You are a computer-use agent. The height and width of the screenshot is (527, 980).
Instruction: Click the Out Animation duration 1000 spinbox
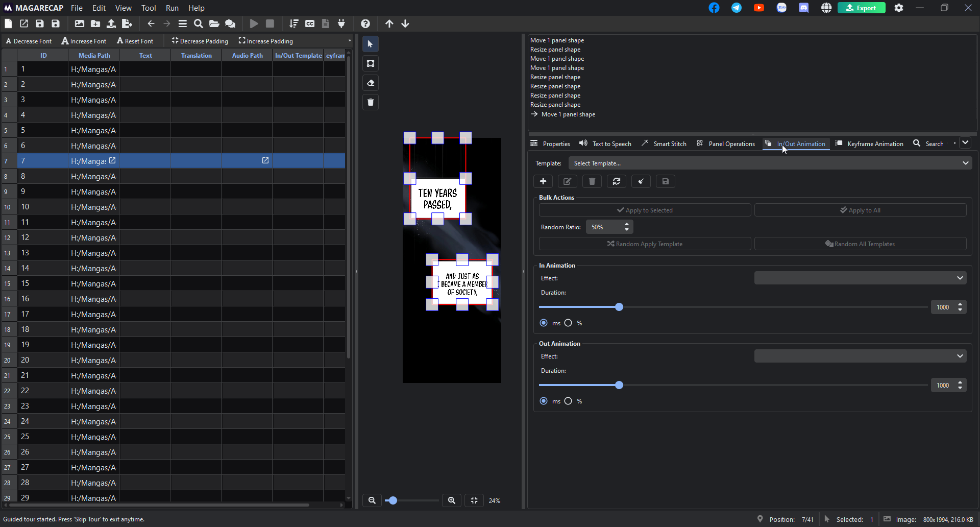pyautogui.click(x=948, y=385)
